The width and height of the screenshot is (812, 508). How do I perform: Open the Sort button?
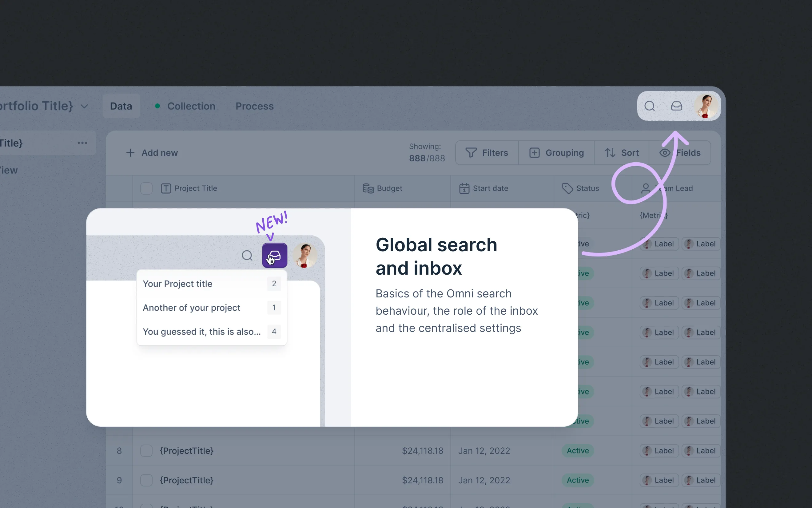click(x=621, y=153)
